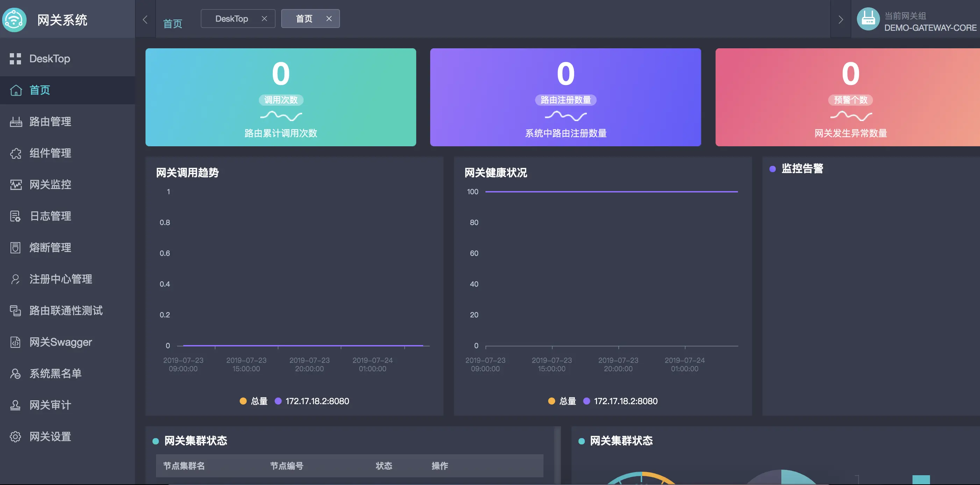Click the 当前网关组 router avatar icon
The height and width of the screenshot is (485, 980).
(868, 19)
